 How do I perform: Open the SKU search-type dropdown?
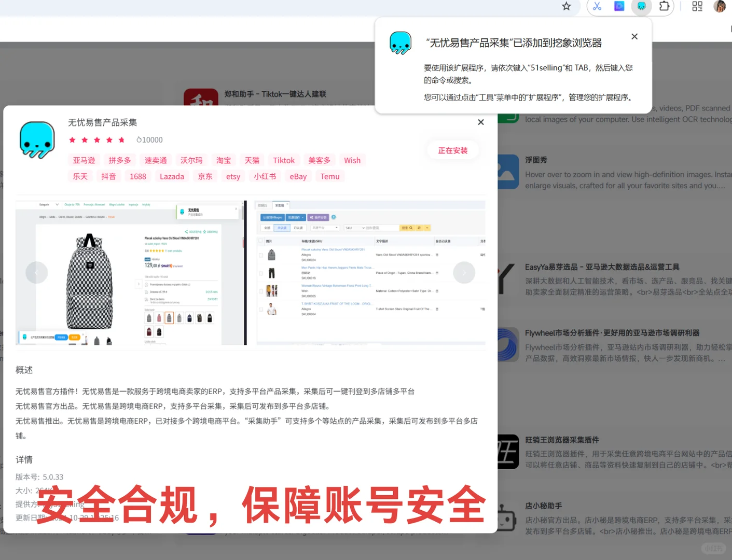pyautogui.click(x=355, y=228)
